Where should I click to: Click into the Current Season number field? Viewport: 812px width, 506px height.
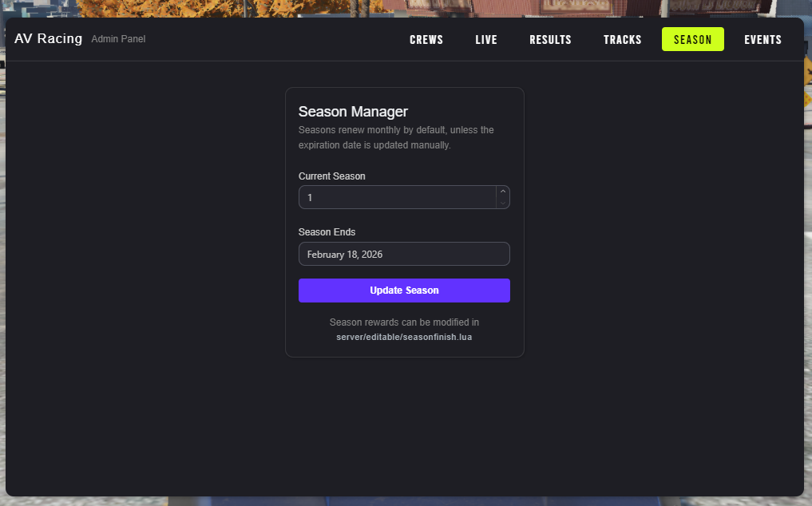tap(396, 197)
